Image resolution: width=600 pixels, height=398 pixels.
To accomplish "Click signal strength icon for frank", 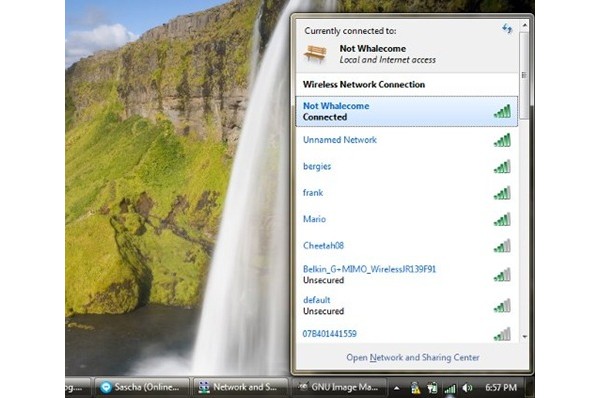I will tap(502, 193).
